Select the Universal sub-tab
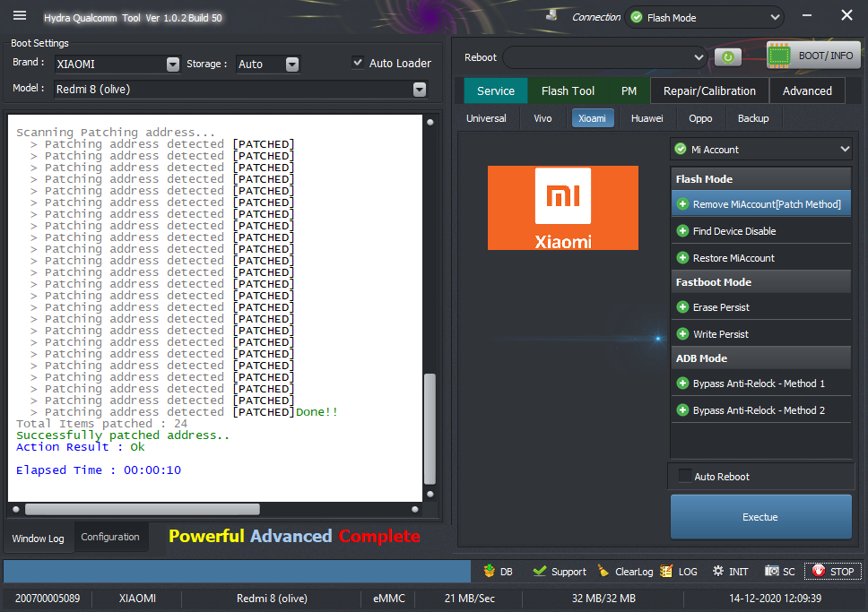This screenshot has width=868, height=612. tap(486, 118)
